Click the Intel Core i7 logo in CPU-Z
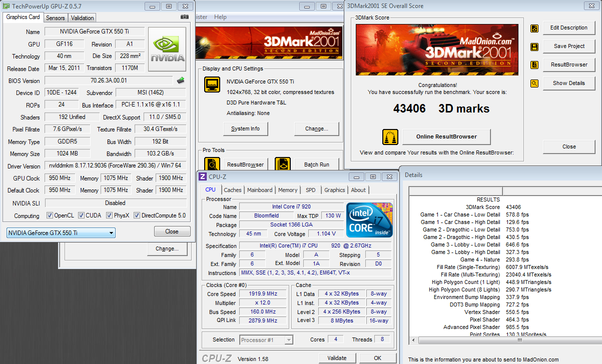 tap(369, 220)
